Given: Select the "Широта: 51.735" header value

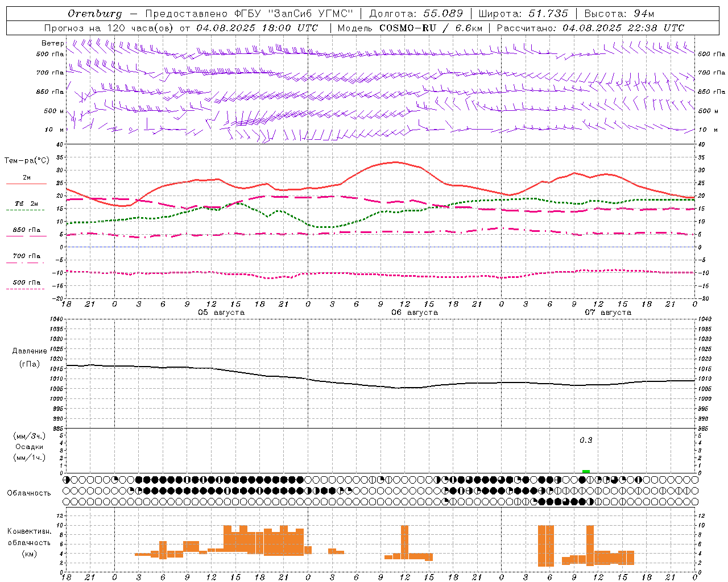Looking at the screenshot, I should (x=523, y=14).
